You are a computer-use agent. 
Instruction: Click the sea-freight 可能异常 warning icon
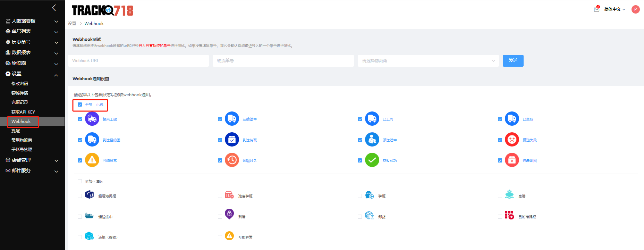229,236
